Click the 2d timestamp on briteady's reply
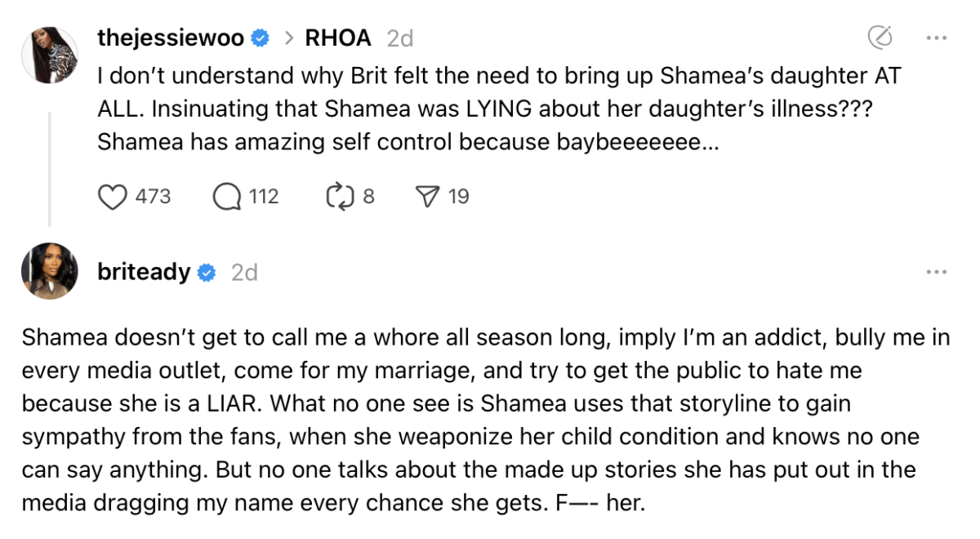980x539 pixels. 244,273
